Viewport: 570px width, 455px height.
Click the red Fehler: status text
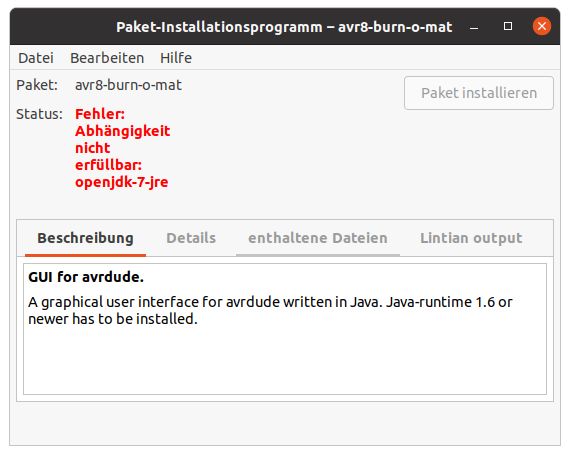[100, 114]
